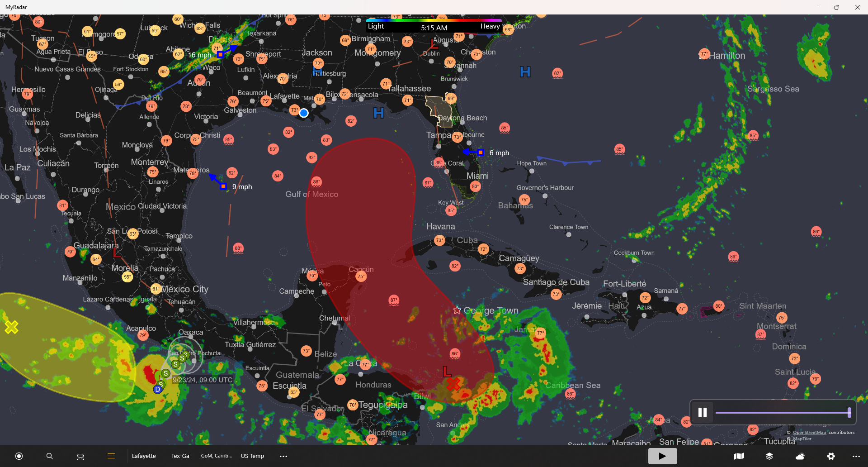The width and height of the screenshot is (868, 467).
Task: Select the red X disturbance marker off Honduras
Action: click(453, 384)
